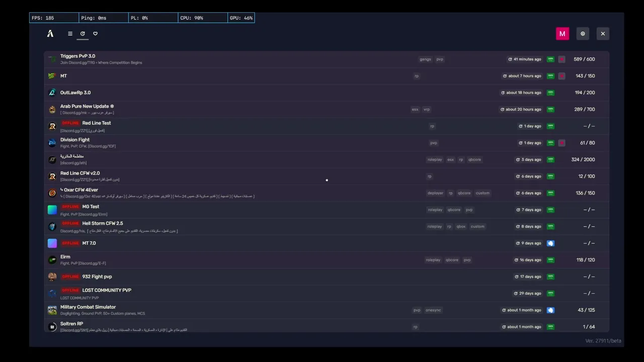Open the Oxar CFW 4Ever server
Image resolution: width=644 pixels, height=362 pixels.
327,193
